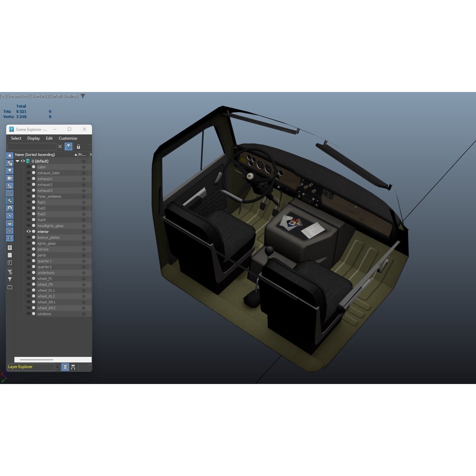Open the Layer Explorer dropdown
The image size is (476, 476).
pos(57,367)
